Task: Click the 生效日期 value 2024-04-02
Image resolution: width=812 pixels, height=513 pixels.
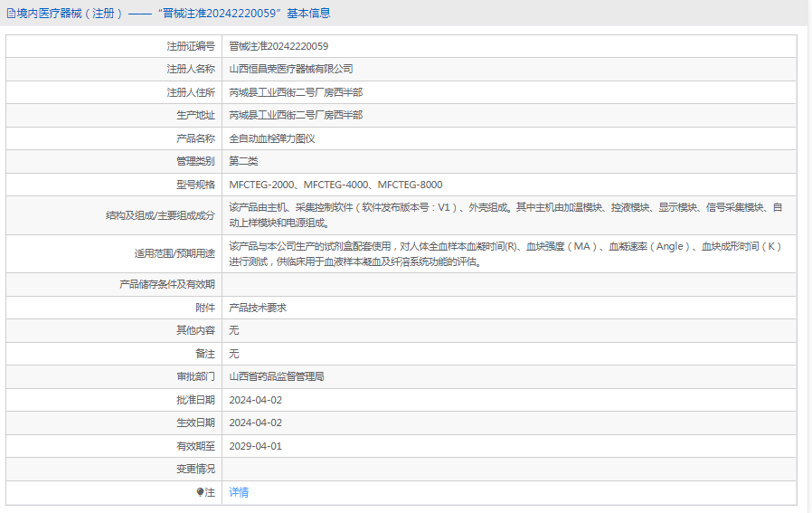Action: point(255,423)
